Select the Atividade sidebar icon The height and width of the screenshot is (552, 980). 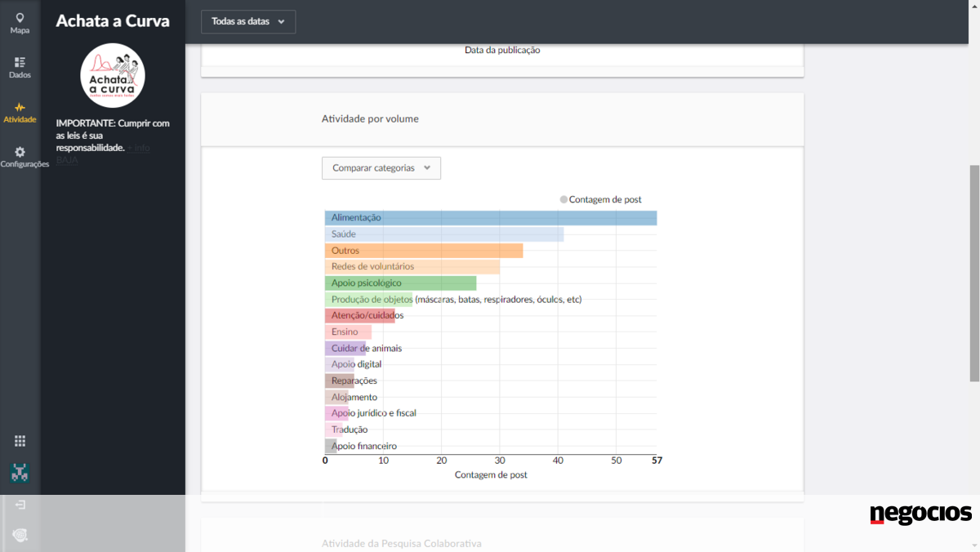pos(20,113)
